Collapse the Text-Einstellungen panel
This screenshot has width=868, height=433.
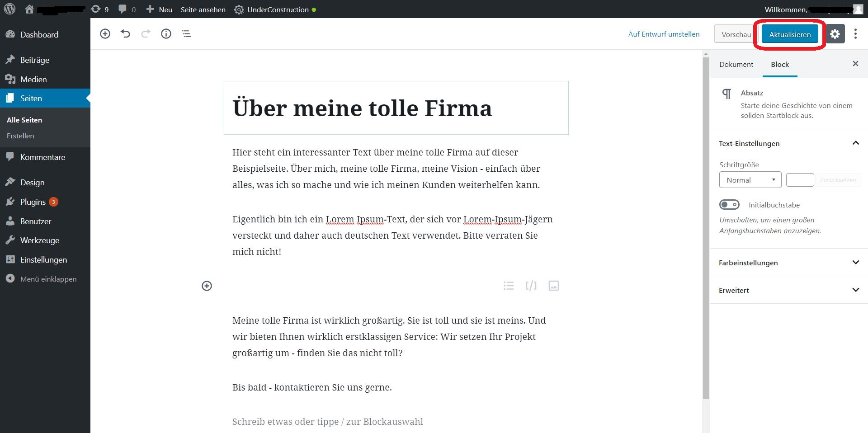(x=789, y=143)
